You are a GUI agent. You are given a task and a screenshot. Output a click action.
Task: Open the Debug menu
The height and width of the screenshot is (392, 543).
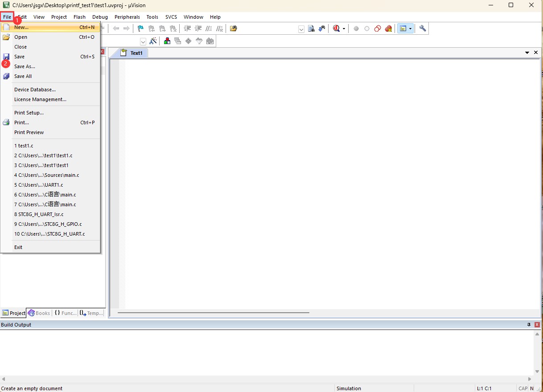tap(100, 17)
